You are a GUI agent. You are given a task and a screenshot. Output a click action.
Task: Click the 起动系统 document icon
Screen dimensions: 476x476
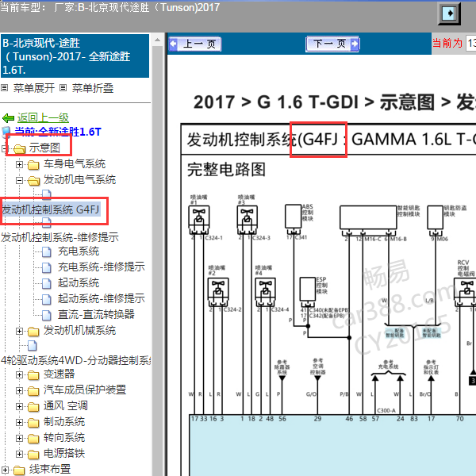point(47,283)
